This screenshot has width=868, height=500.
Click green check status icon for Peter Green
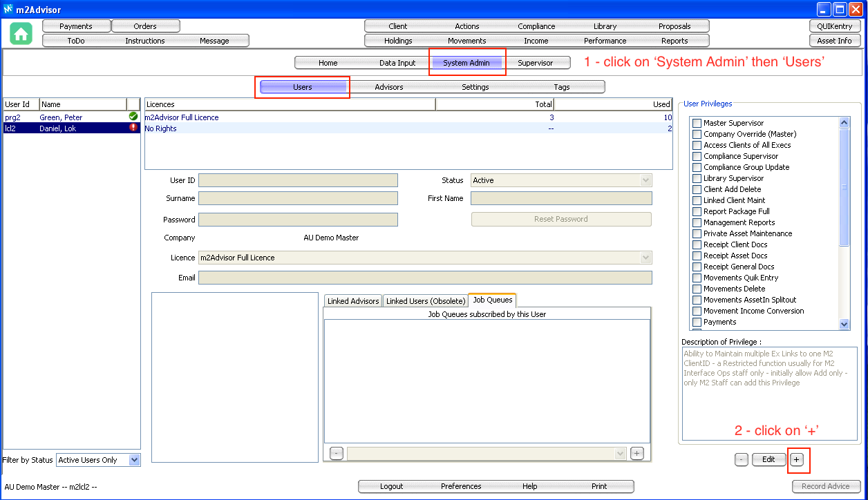tap(133, 117)
